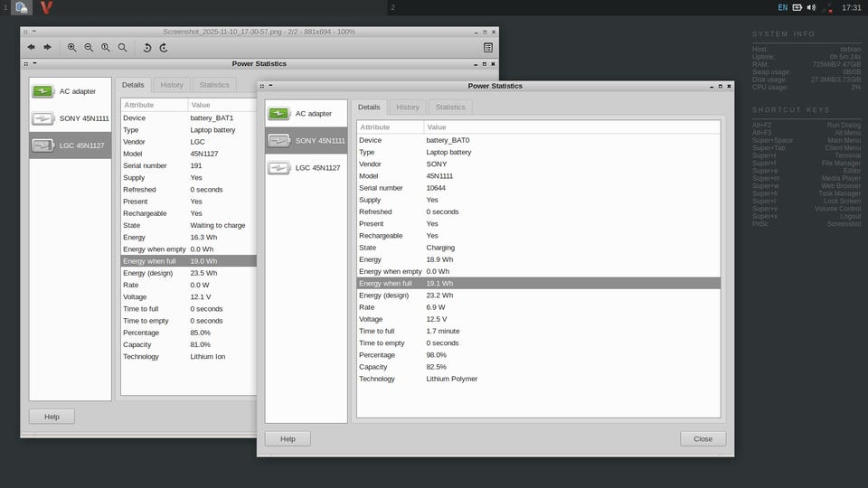Image resolution: width=868 pixels, height=488 pixels.
Task: Click the next image arrow in viewer toolbar
Action: 47,47
